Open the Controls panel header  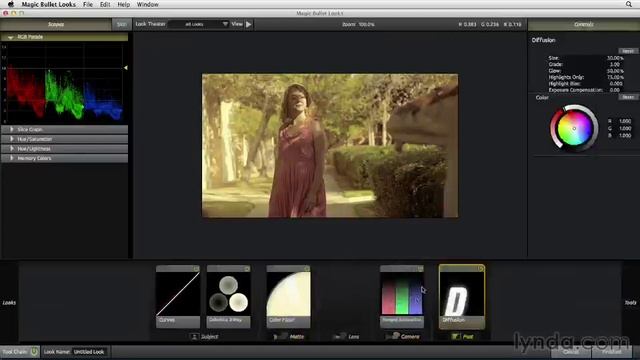(x=584, y=24)
